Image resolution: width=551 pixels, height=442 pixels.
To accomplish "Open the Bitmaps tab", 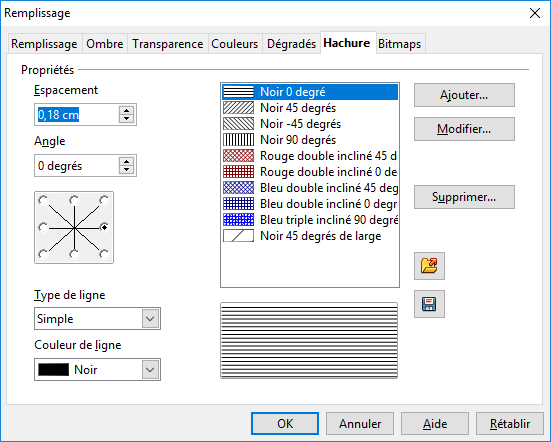I will pos(400,44).
